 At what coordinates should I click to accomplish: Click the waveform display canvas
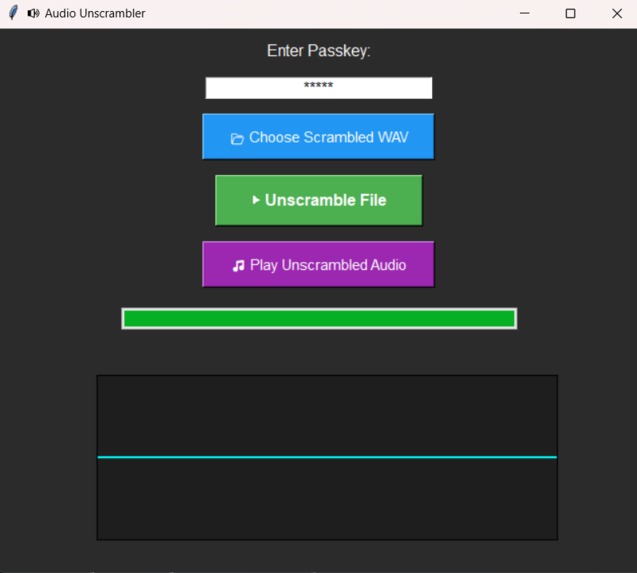click(327, 458)
